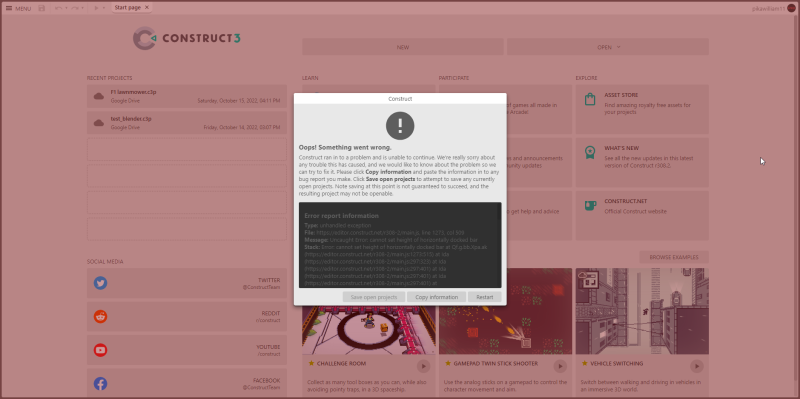Toggle the star on Vehicle Switching
The height and width of the screenshot is (399, 800).
[x=584, y=363]
